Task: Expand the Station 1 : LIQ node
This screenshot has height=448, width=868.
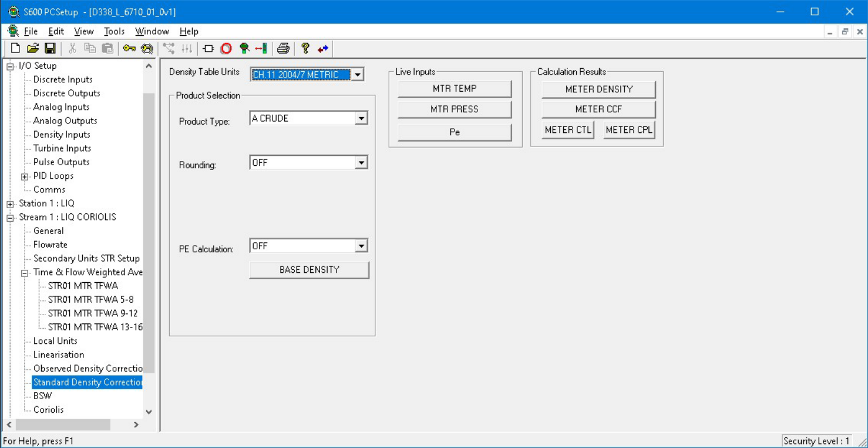Action: click(10, 204)
